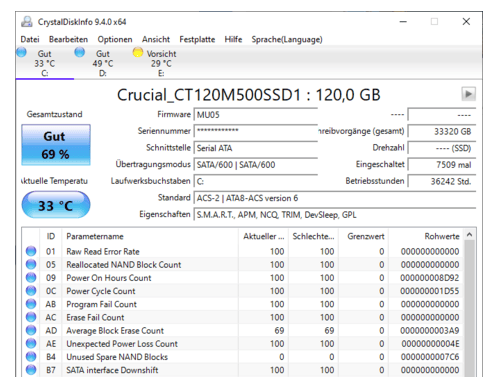Select drive E: yellow caution orb

tap(138, 53)
